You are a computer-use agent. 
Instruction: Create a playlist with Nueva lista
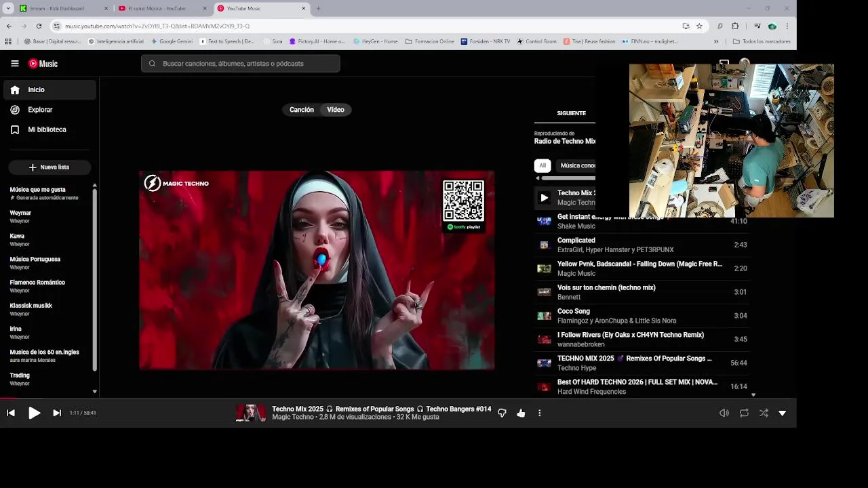point(50,167)
